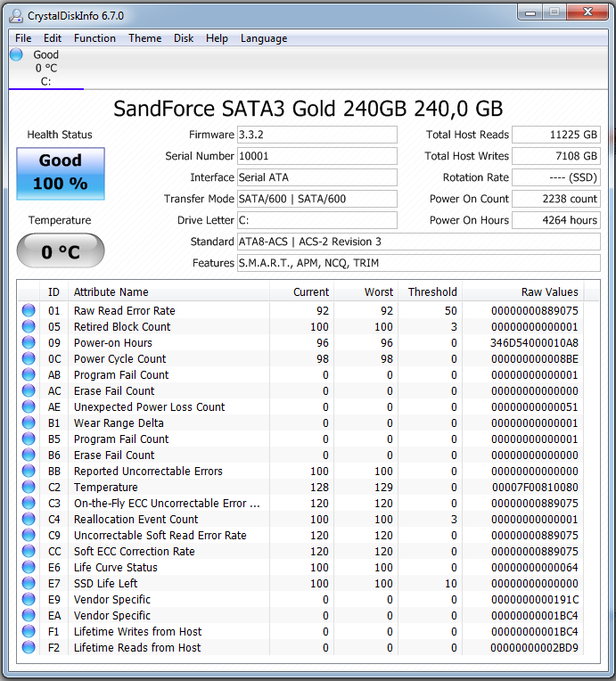616x681 pixels.
Task: Click raw value 00007F00810080
Action: click(x=535, y=488)
